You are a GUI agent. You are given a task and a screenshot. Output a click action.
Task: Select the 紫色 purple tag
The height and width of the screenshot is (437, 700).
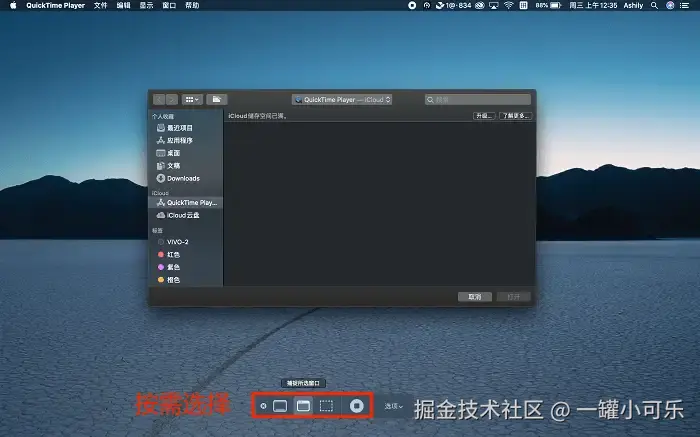[185, 267]
